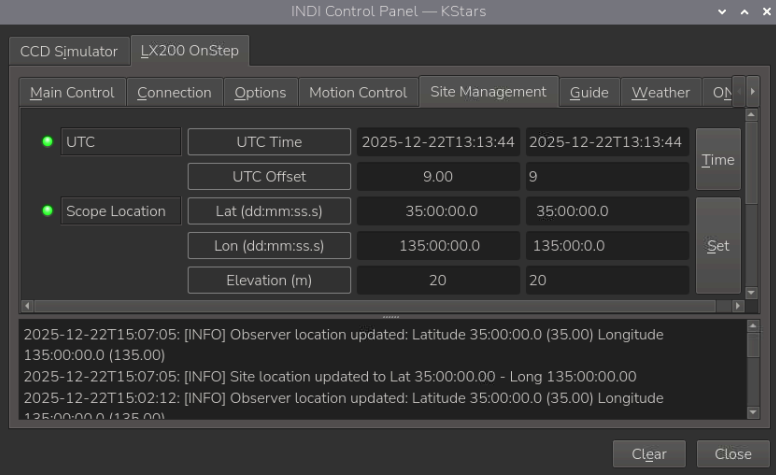This screenshot has height=475, width=776.
Task: Open the Guide tab
Action: pos(589,92)
